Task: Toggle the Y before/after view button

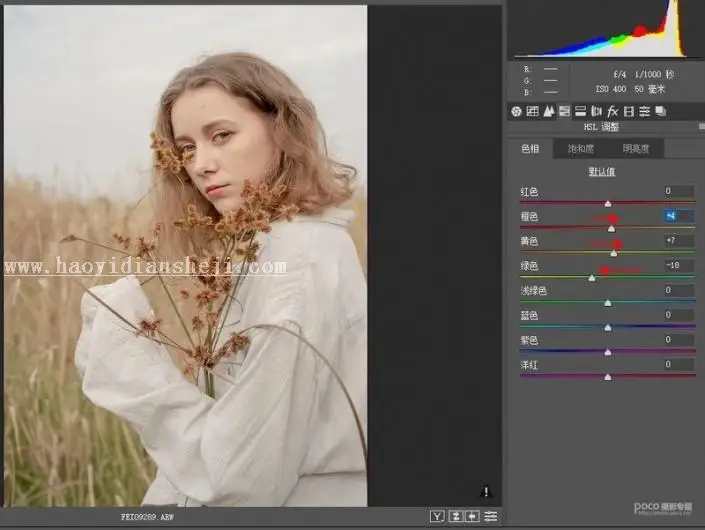Action: (437, 516)
